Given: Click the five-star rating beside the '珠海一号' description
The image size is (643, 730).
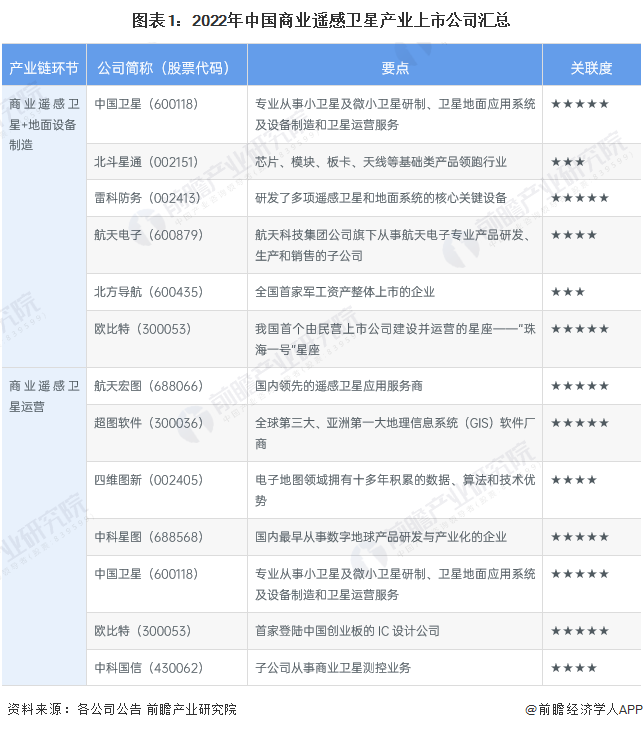Looking at the screenshot, I should [x=580, y=329].
